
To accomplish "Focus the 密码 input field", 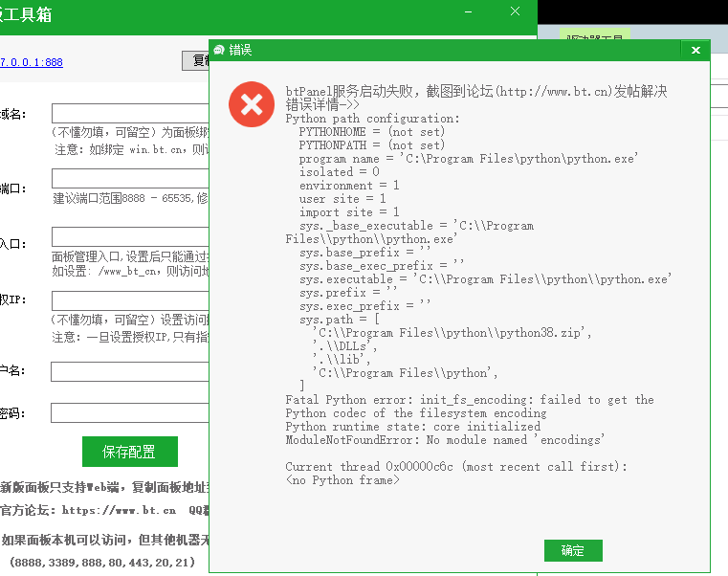I will pyautogui.click(x=130, y=412).
